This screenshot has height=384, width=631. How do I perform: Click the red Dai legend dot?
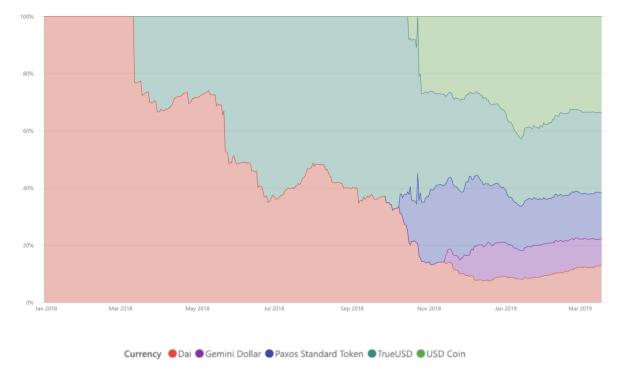172,354
